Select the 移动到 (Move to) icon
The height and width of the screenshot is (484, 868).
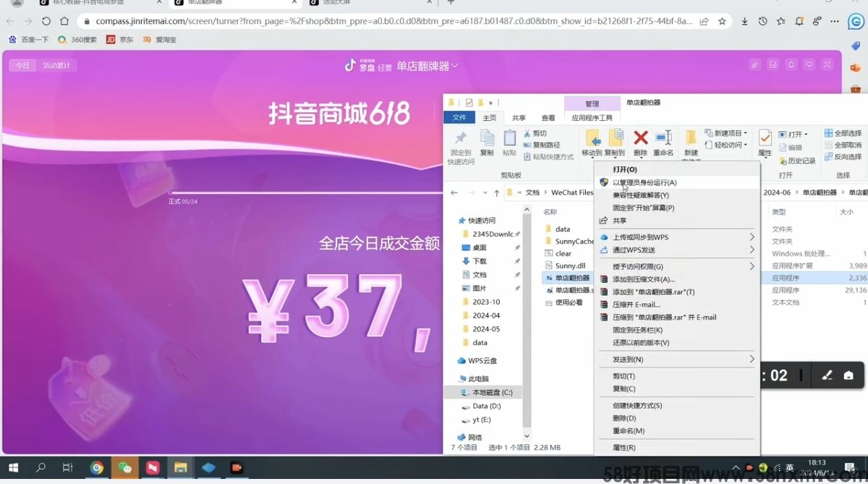(x=595, y=139)
